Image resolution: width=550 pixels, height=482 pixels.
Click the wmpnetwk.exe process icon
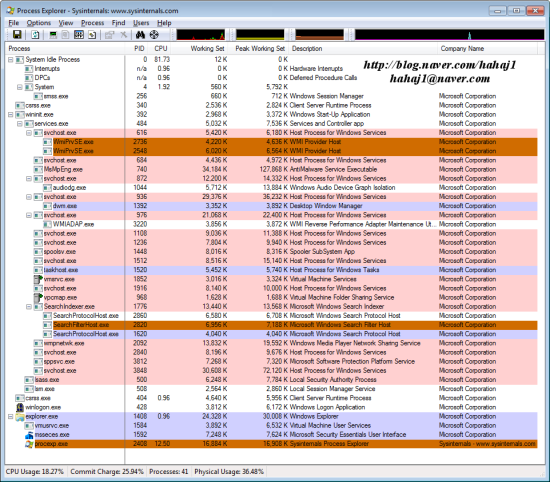click(x=38, y=343)
